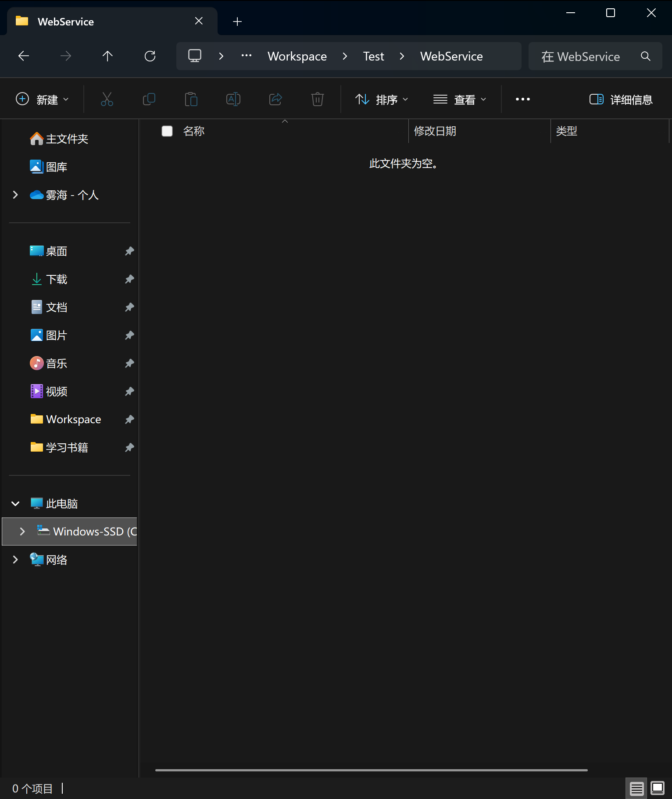Open the 查看 (View) dropdown

click(x=460, y=100)
